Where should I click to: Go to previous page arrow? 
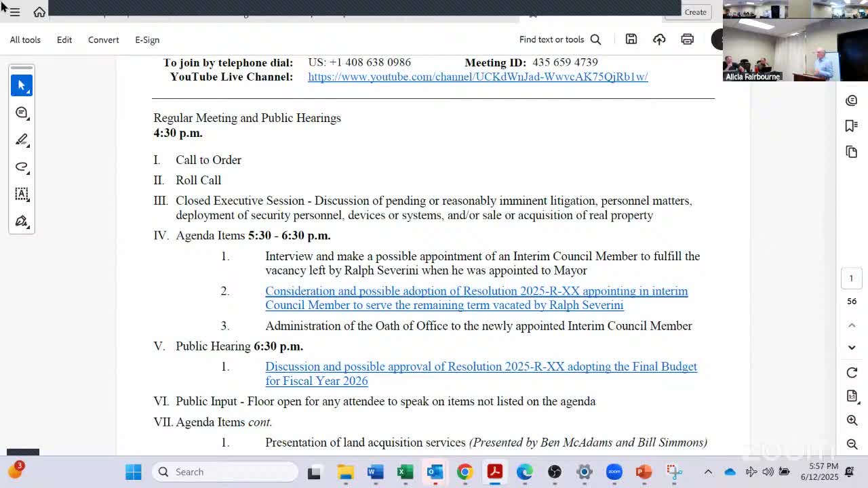click(x=852, y=325)
